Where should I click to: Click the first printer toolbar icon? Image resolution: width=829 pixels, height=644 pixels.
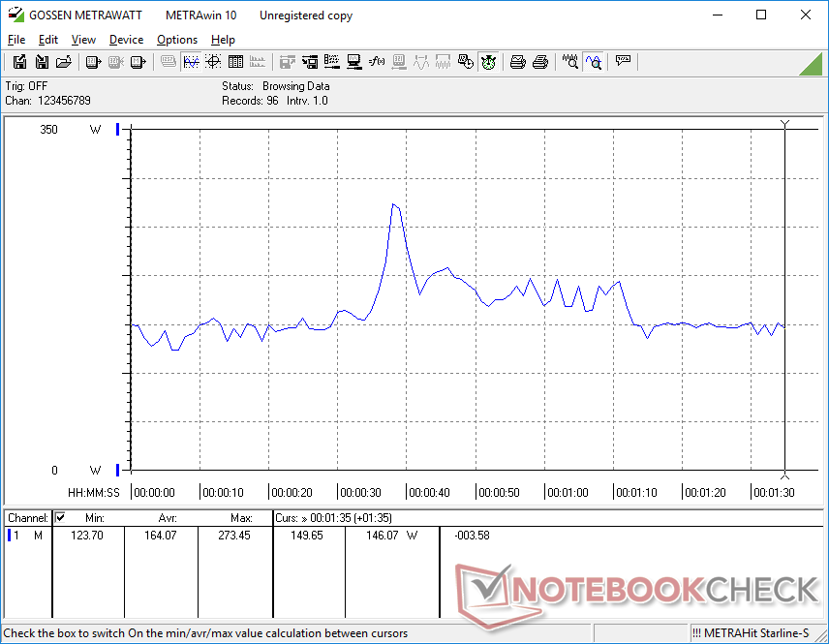click(517, 62)
